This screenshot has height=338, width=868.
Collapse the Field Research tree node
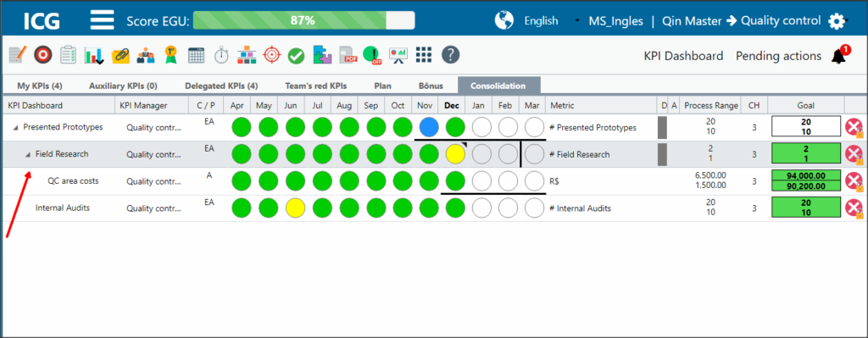pyautogui.click(x=28, y=155)
